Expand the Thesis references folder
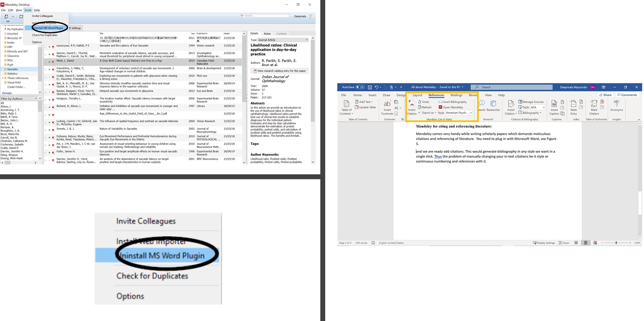Viewport: 644px width, 321px height. [2, 78]
